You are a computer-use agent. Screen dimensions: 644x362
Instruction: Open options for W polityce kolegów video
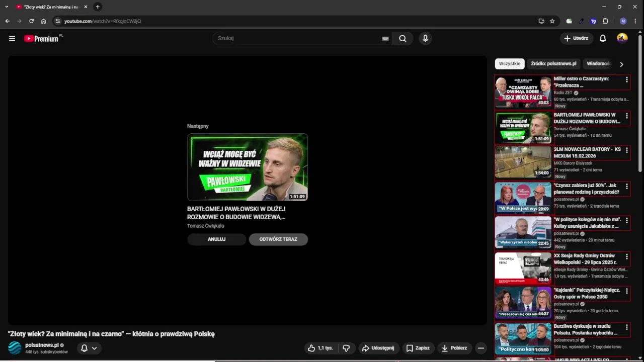click(x=627, y=221)
